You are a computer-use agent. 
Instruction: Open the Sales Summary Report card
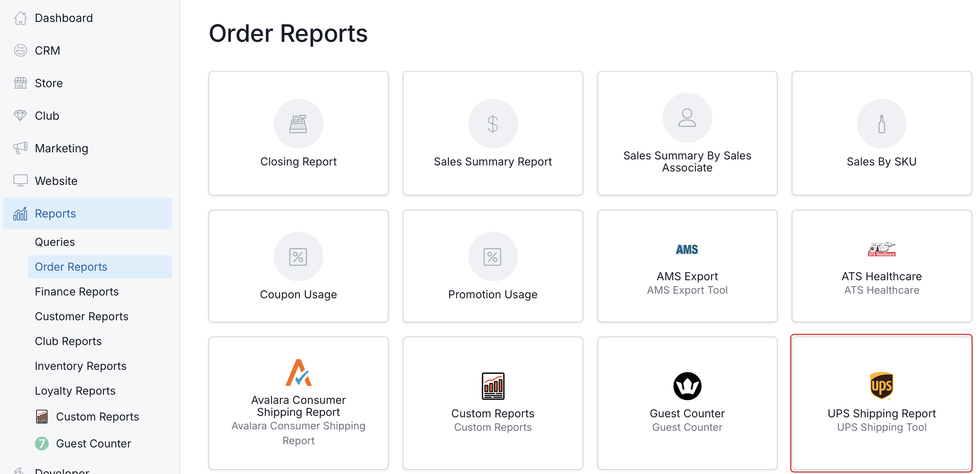pyautogui.click(x=492, y=133)
